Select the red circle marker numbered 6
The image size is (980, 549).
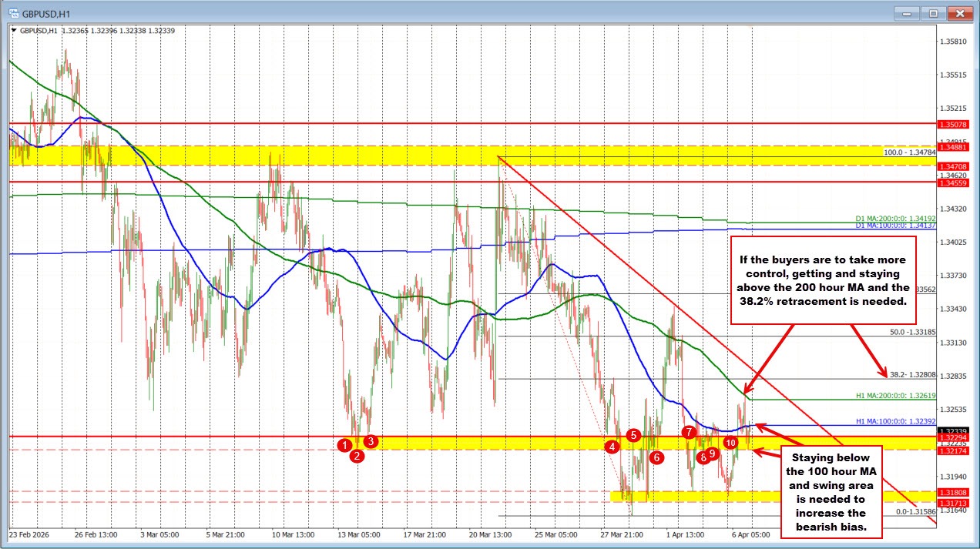pos(656,457)
